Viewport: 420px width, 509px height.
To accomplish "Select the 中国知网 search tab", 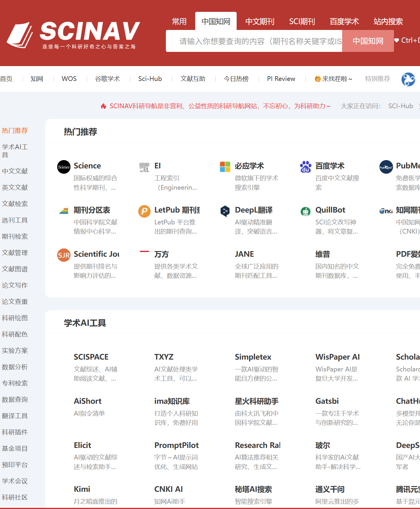I will pos(216,21).
